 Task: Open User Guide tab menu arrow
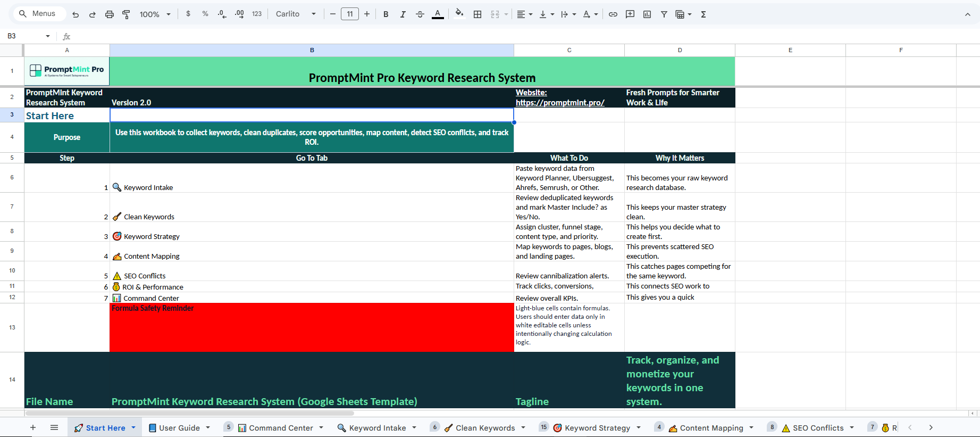tap(208, 427)
